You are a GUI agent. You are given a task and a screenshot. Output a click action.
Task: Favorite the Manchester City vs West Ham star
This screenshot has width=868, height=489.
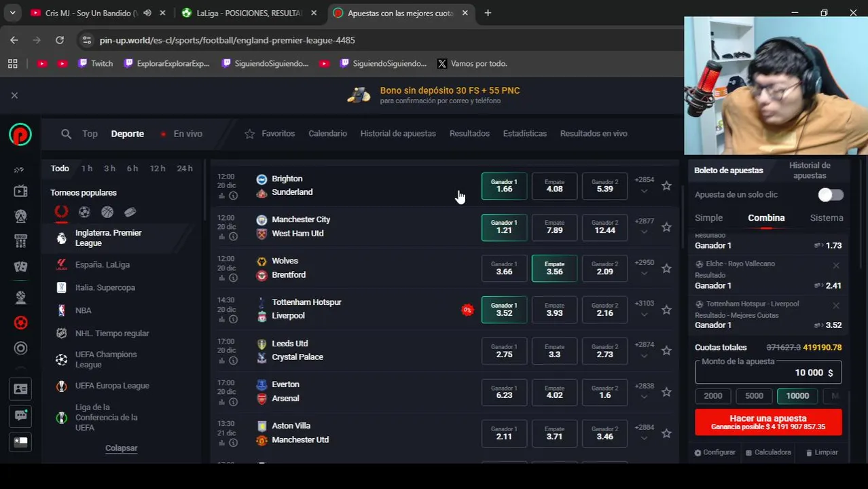point(666,227)
